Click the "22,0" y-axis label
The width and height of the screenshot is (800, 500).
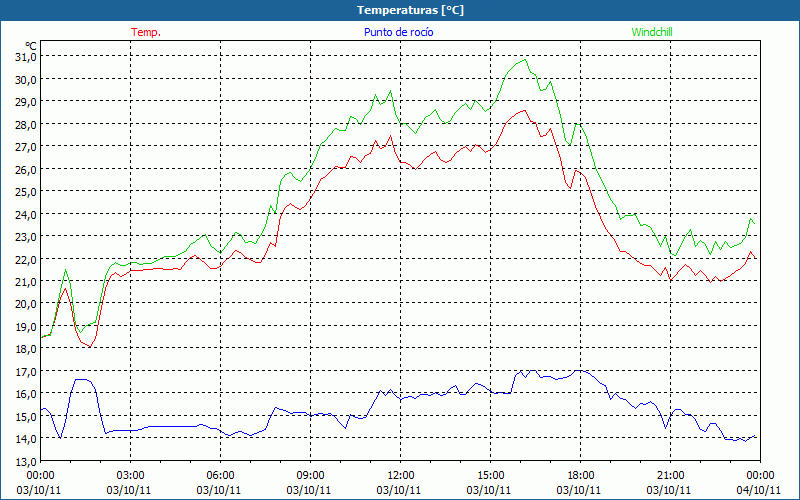tap(26, 259)
